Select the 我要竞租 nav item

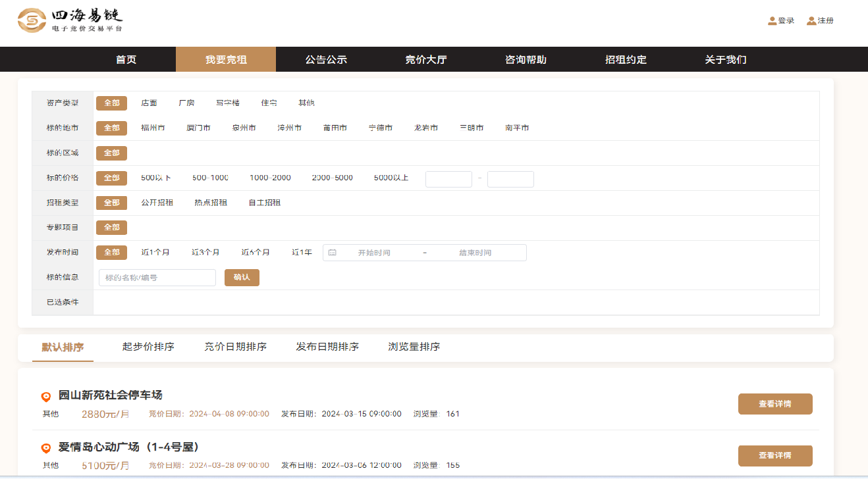point(226,59)
